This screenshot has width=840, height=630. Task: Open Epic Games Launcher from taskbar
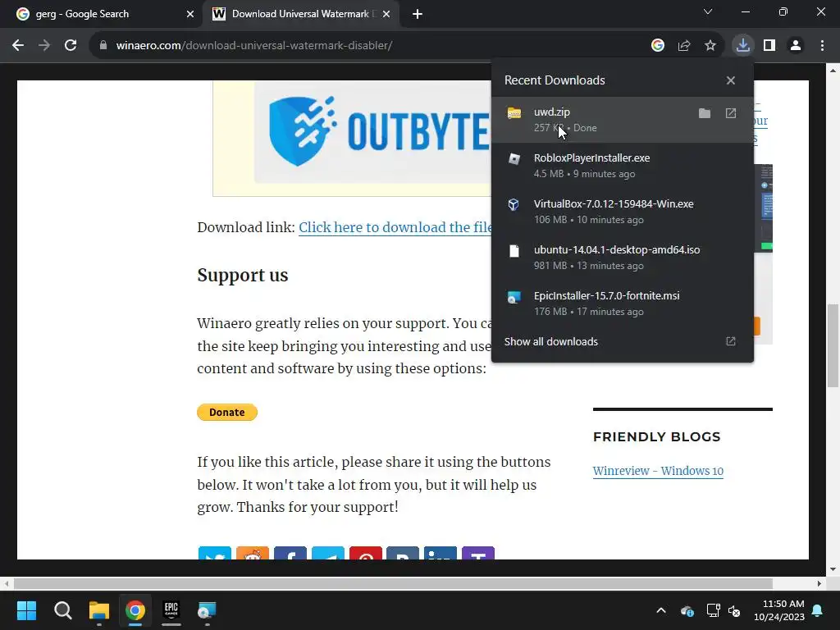(x=171, y=610)
